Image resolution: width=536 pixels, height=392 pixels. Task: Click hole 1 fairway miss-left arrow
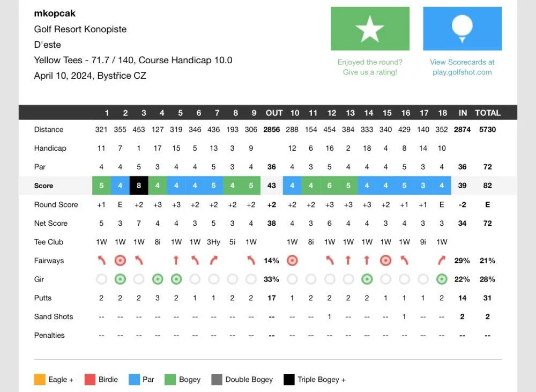pyautogui.click(x=101, y=261)
